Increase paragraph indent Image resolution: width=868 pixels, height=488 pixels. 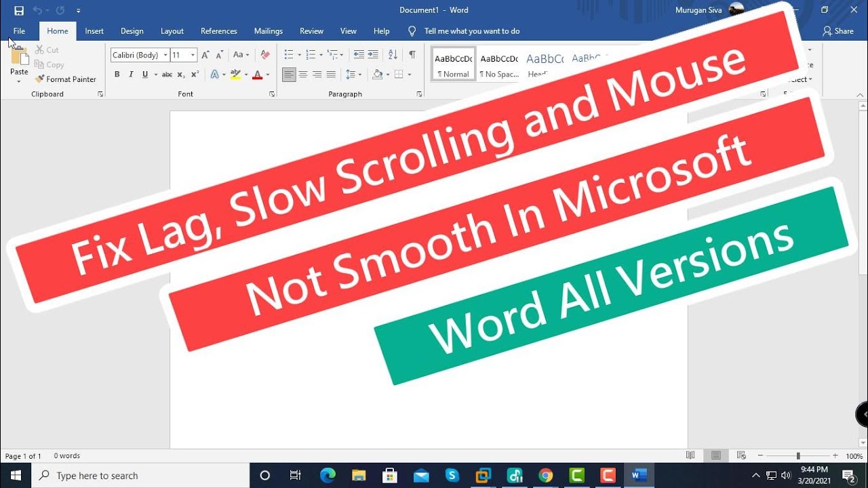pyautogui.click(x=373, y=55)
